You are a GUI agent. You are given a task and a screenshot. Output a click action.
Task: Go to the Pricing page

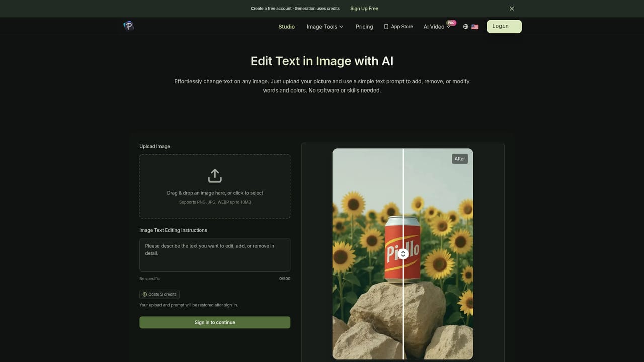(x=364, y=27)
